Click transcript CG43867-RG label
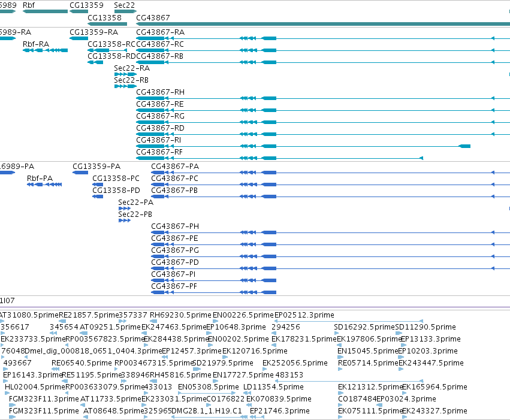This screenshot has height=420, width=510. coord(161,116)
